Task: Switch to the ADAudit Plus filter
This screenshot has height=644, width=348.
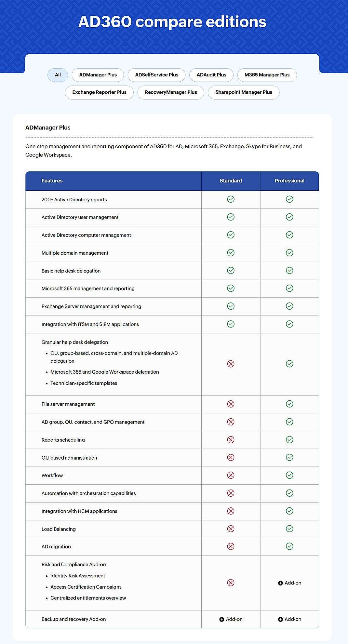Action: tap(211, 75)
